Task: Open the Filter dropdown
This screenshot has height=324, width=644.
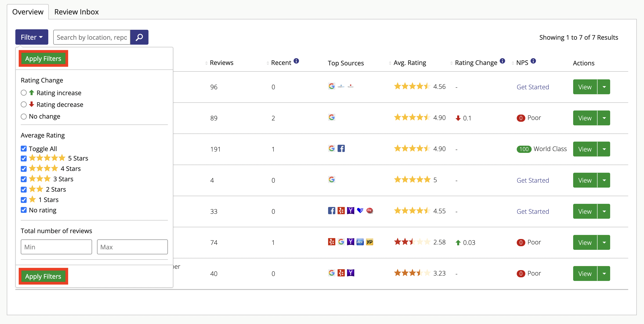Action: [32, 37]
